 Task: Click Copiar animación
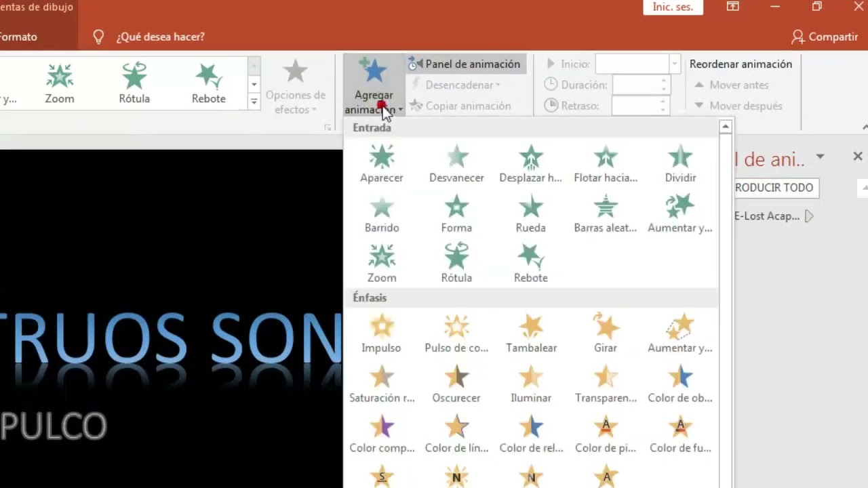click(x=460, y=106)
